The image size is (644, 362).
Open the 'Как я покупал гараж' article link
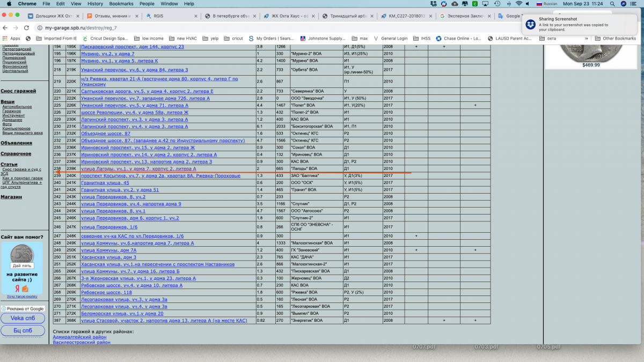(22, 178)
